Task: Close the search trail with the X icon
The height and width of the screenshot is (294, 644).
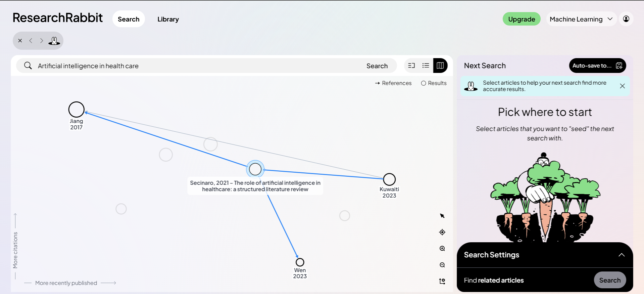Action: click(x=20, y=41)
